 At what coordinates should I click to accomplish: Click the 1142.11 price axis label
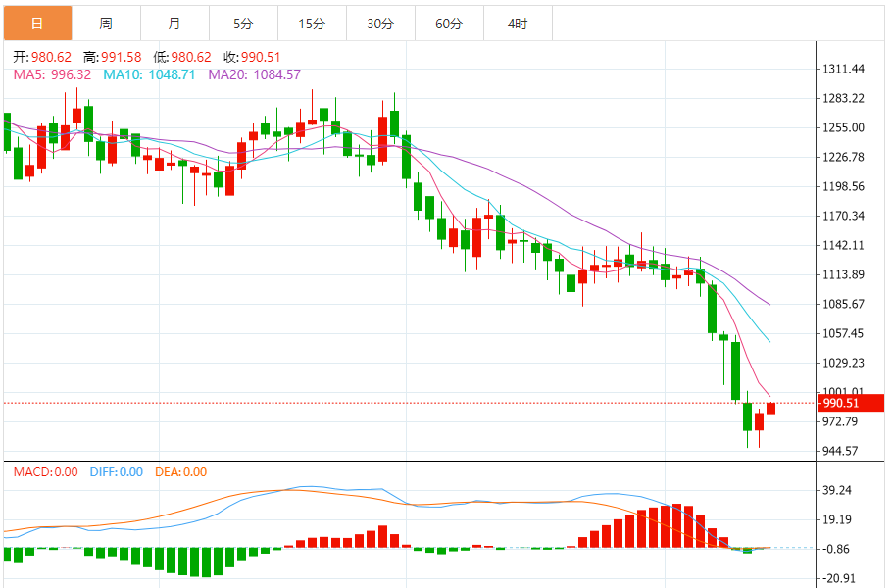pos(843,245)
